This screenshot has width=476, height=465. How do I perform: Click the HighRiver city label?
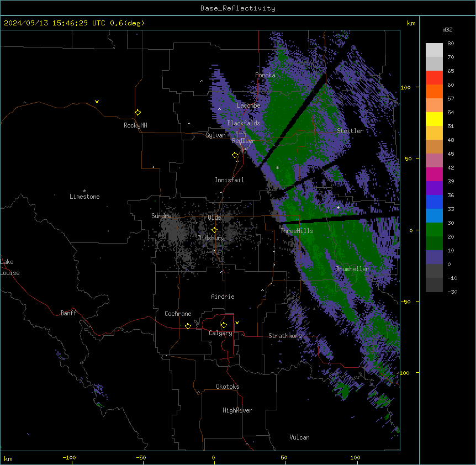237,410
